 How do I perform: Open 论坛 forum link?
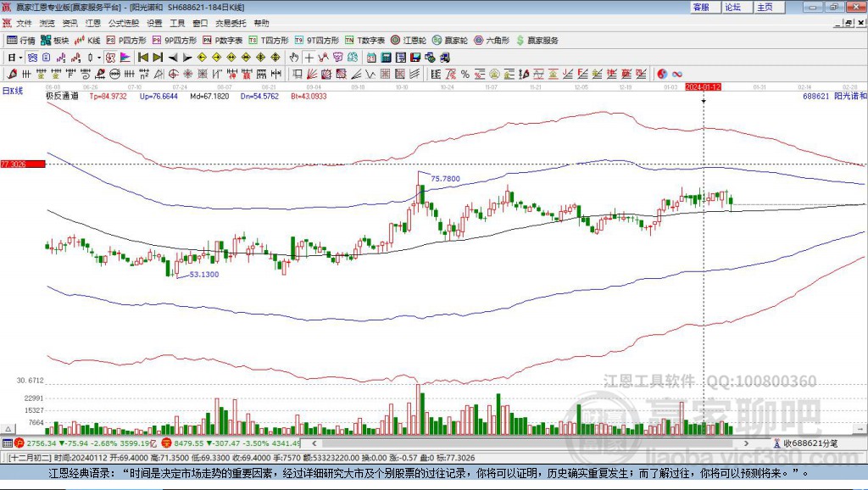point(733,7)
